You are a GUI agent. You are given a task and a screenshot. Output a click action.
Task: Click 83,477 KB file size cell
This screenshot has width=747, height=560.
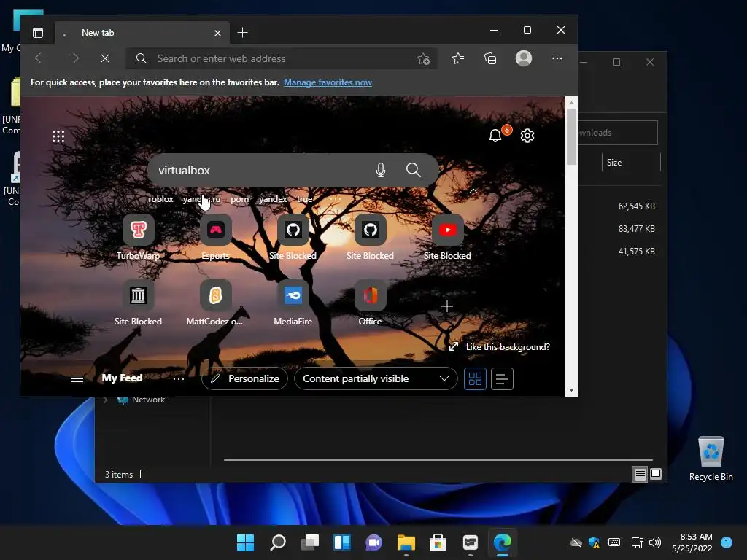(636, 228)
